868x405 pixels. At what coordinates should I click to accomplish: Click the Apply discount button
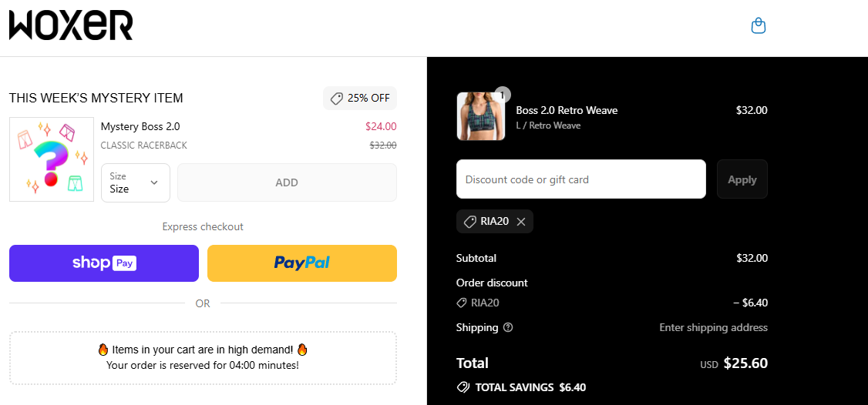[742, 179]
